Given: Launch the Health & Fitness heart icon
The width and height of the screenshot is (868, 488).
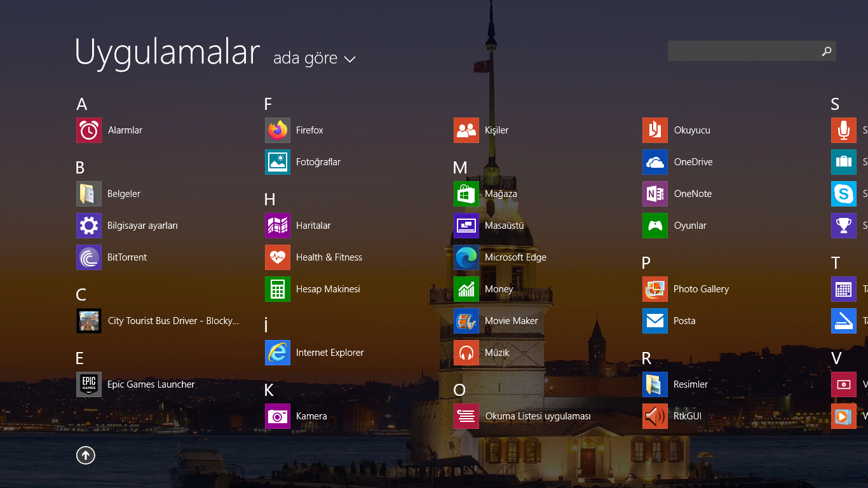Looking at the screenshot, I should [x=278, y=257].
